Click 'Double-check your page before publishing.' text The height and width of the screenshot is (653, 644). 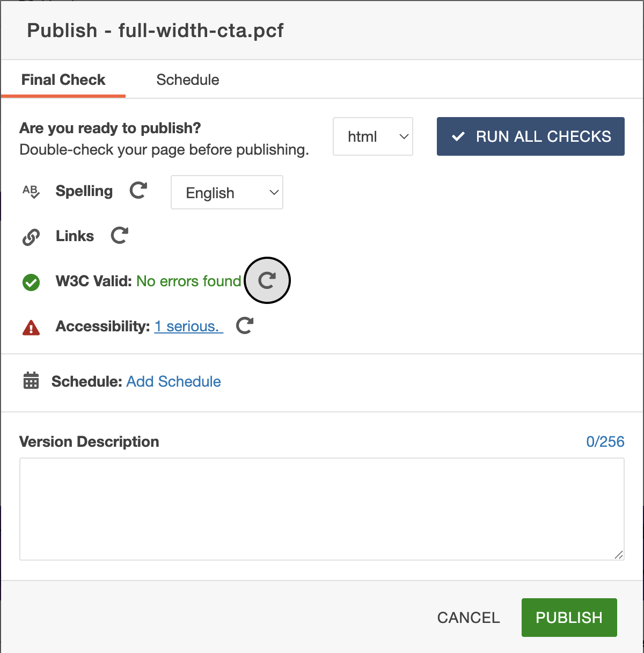164,149
